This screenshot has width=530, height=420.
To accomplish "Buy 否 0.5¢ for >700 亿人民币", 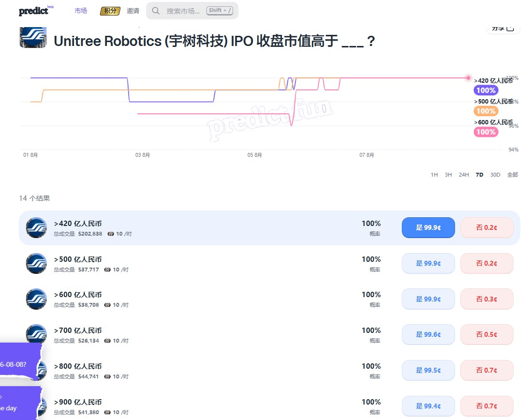I will 487,334.
